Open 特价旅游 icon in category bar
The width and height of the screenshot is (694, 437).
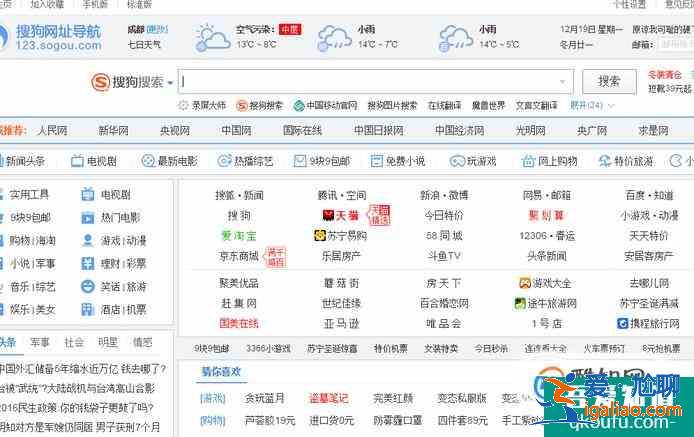pyautogui.click(x=604, y=161)
